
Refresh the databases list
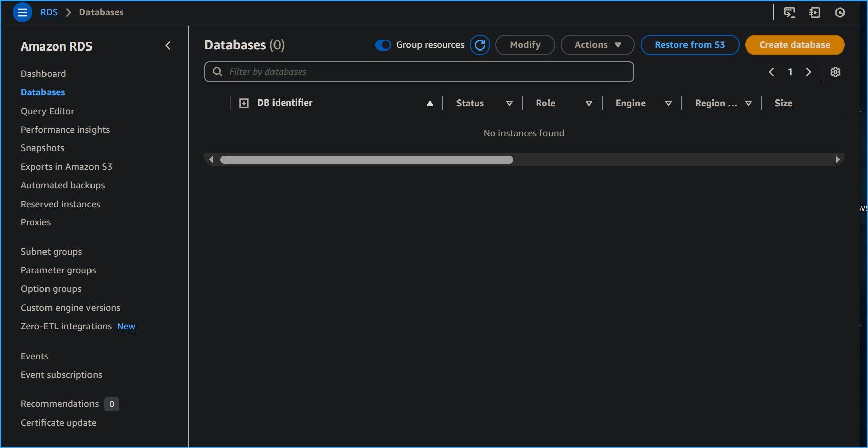(480, 45)
